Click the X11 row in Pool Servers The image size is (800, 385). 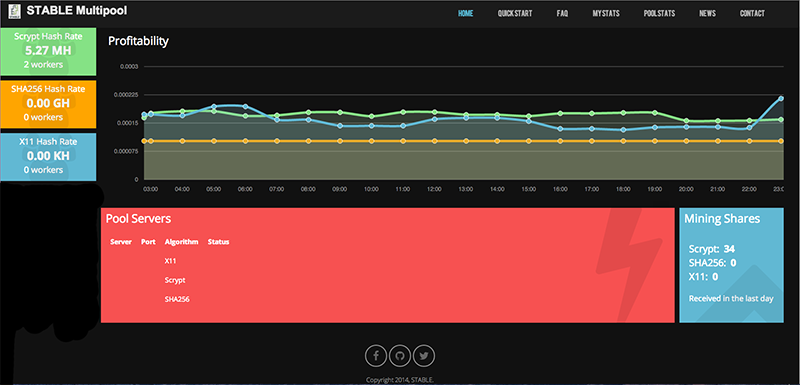170,261
